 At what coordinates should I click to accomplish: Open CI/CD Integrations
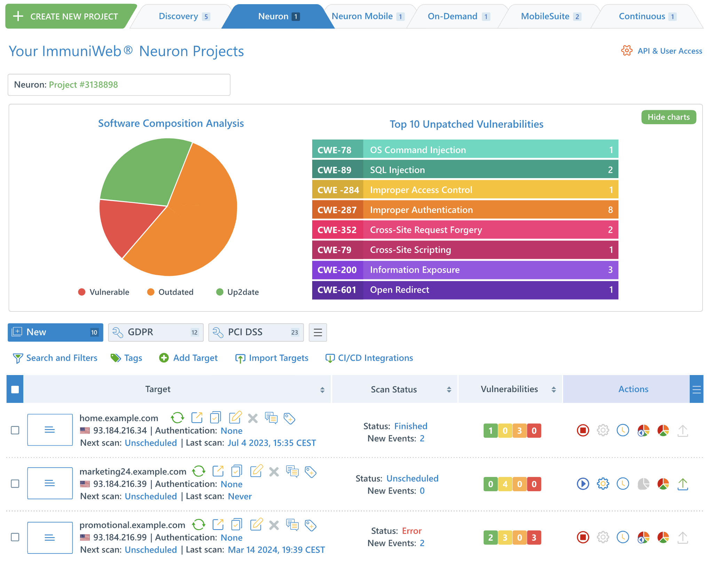pos(369,358)
